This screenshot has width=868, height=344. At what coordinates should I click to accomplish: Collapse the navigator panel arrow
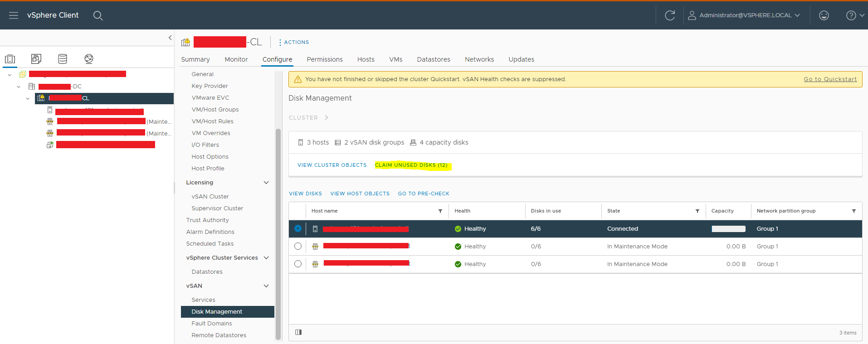[x=170, y=38]
